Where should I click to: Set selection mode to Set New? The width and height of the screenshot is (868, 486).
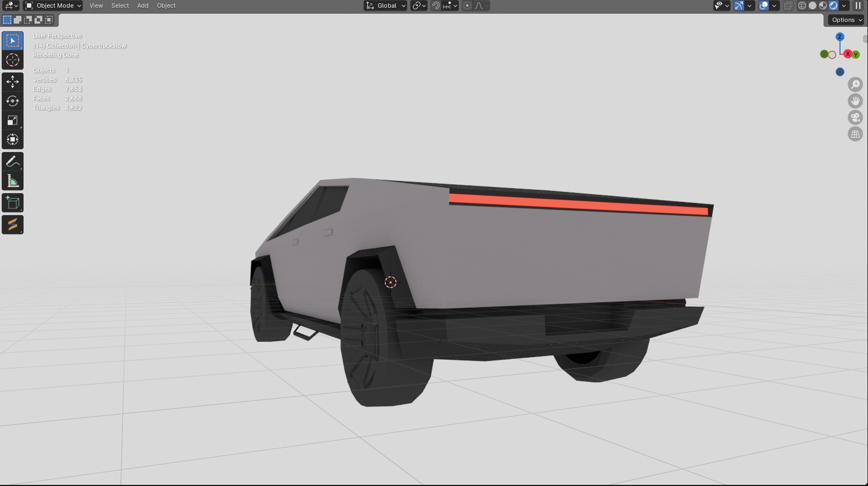click(x=7, y=20)
